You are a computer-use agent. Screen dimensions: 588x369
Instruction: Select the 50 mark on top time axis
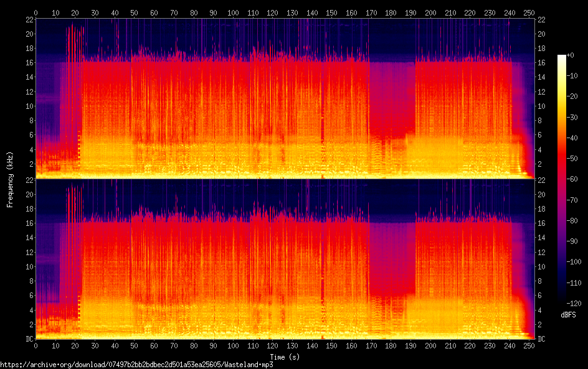(x=134, y=12)
